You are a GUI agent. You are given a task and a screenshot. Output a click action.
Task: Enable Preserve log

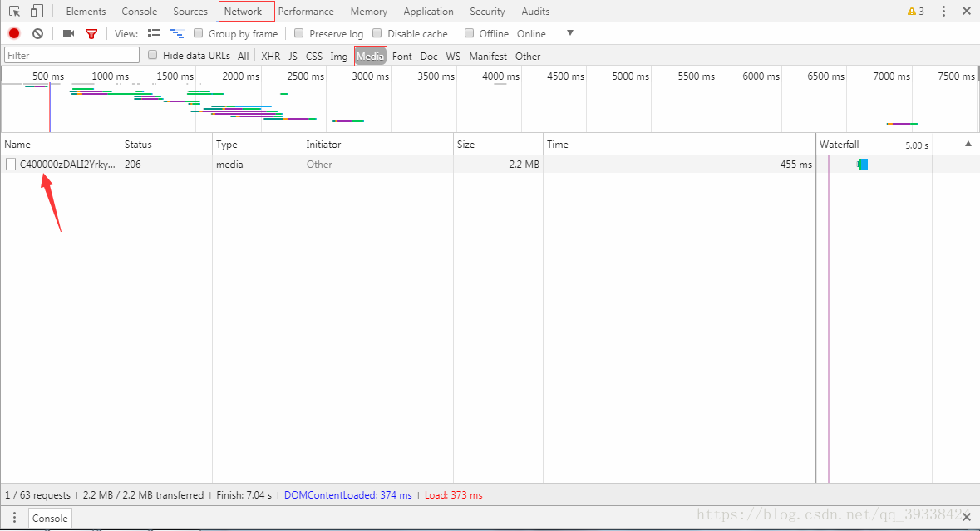pyautogui.click(x=298, y=33)
